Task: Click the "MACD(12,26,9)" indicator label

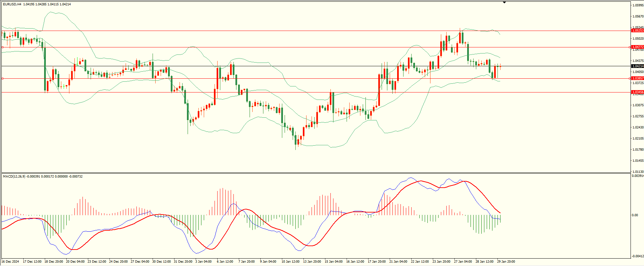Action: pyautogui.click(x=13, y=177)
